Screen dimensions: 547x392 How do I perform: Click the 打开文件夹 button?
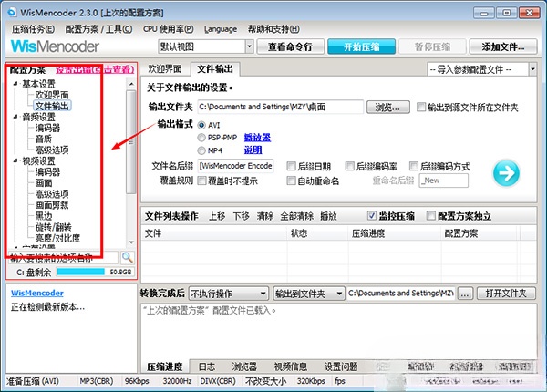click(506, 294)
